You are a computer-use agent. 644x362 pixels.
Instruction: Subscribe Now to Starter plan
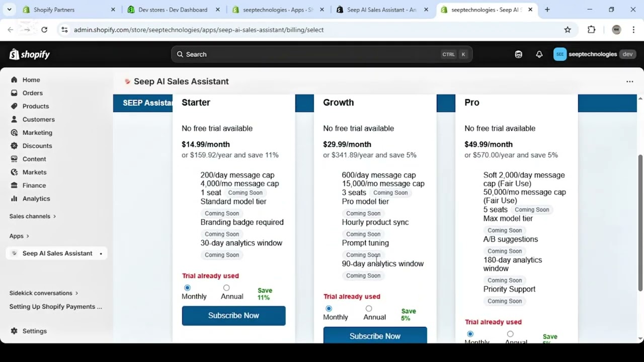coord(233,316)
